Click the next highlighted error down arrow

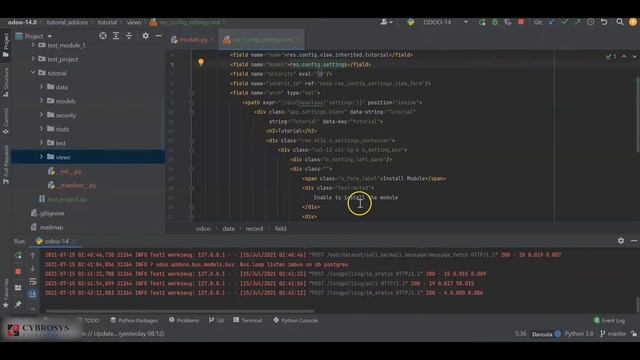634,56
